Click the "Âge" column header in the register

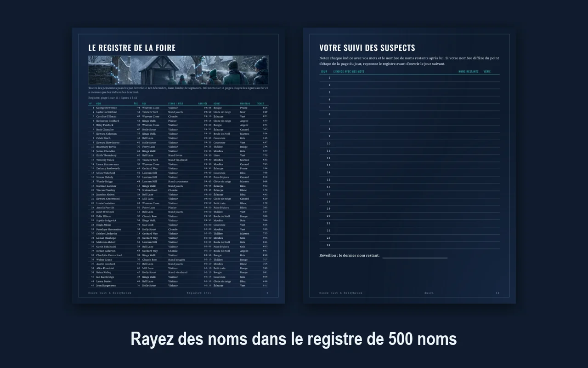point(136,103)
